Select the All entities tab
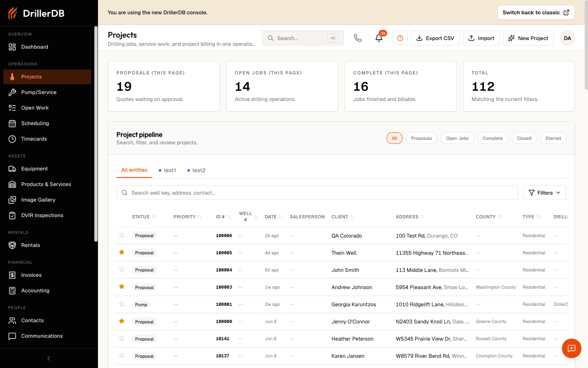588x368 pixels. pyautogui.click(x=134, y=170)
